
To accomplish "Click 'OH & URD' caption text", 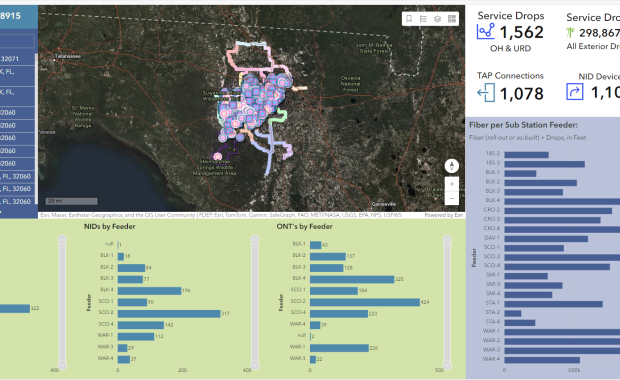I will tap(510, 49).
